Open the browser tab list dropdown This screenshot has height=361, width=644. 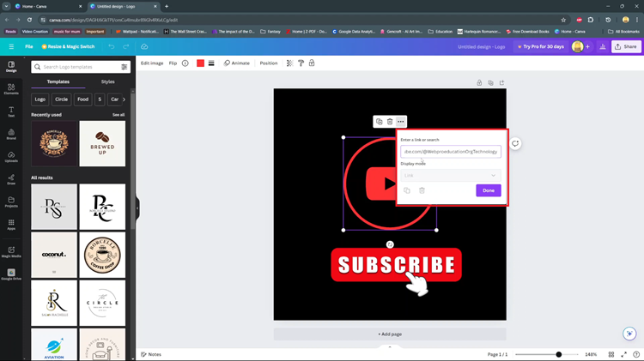6,6
